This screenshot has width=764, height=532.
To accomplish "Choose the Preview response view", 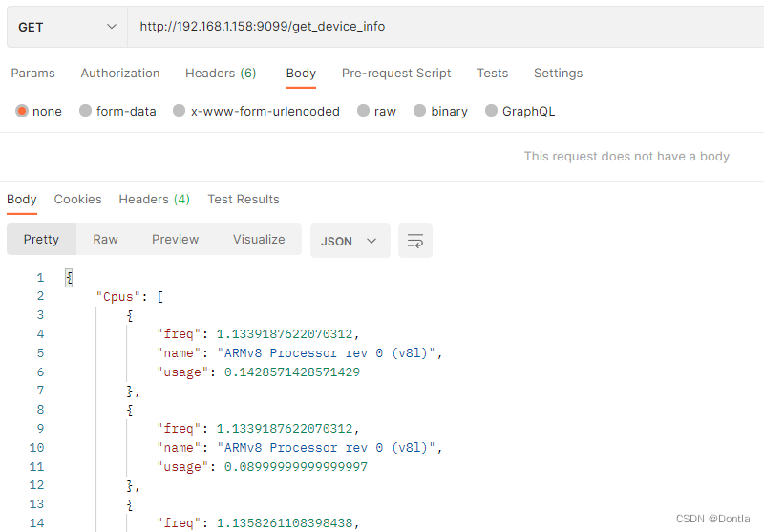I will pyautogui.click(x=175, y=239).
